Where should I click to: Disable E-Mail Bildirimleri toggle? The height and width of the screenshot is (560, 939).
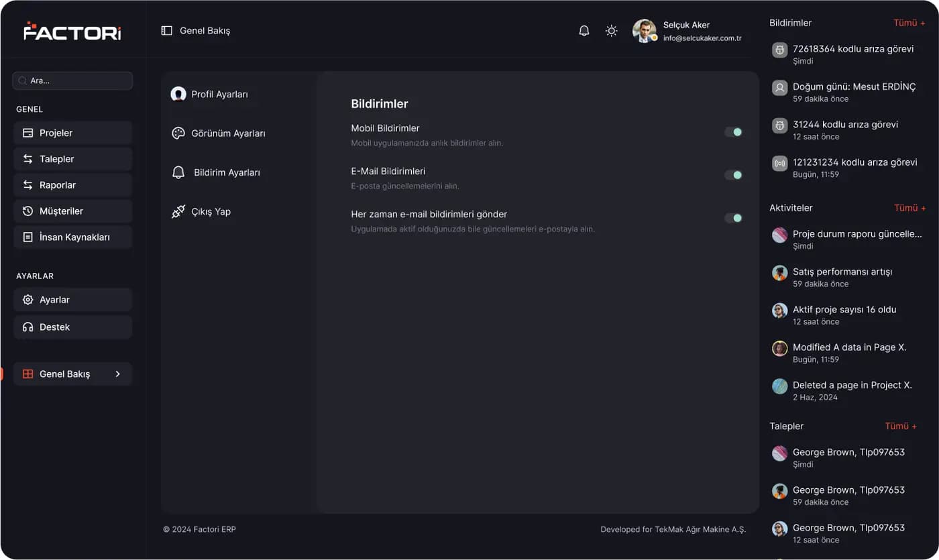[x=733, y=175]
